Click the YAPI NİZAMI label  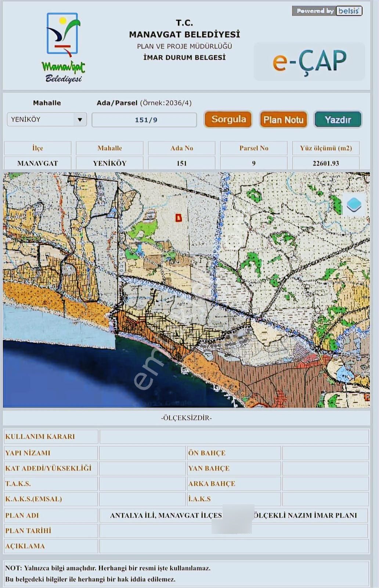coord(28,453)
